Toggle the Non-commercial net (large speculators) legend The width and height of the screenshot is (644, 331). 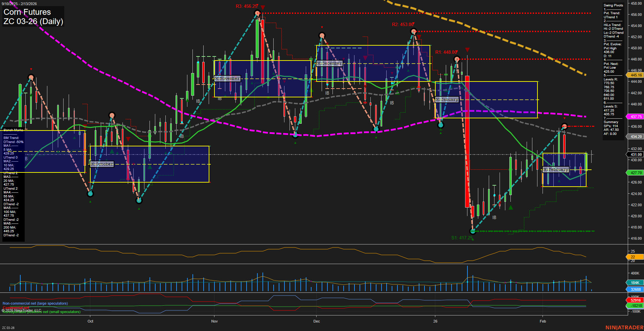point(35,303)
